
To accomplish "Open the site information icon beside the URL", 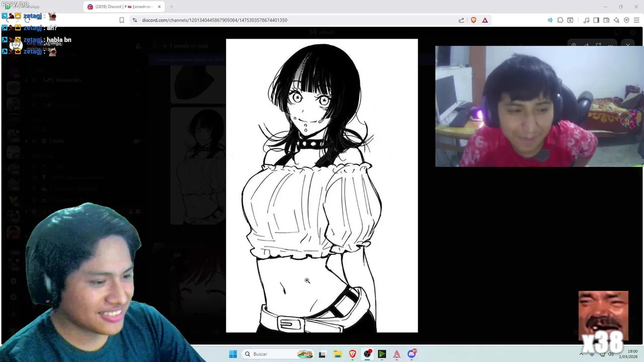I will (x=135, y=20).
